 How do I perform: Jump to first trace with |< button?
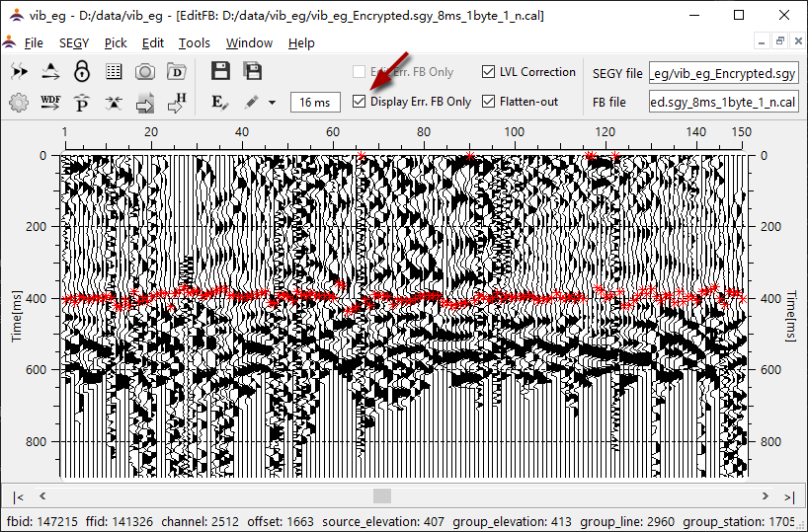pos(19,496)
